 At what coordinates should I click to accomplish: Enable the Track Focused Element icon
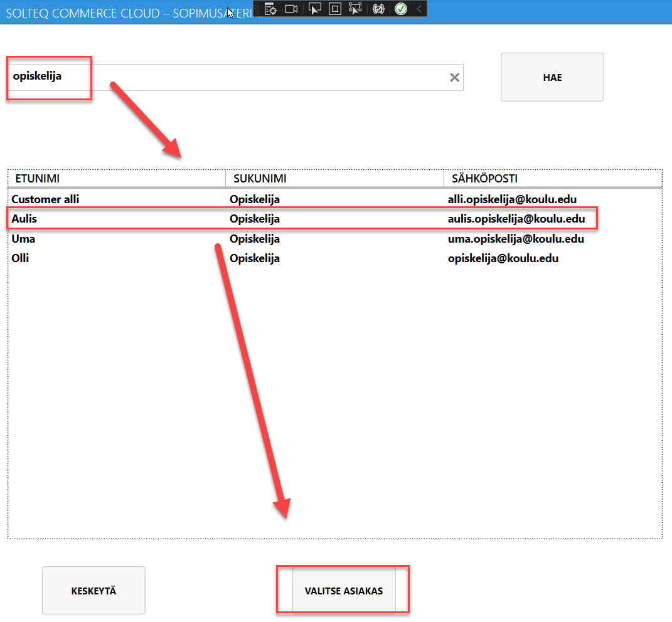355,9
